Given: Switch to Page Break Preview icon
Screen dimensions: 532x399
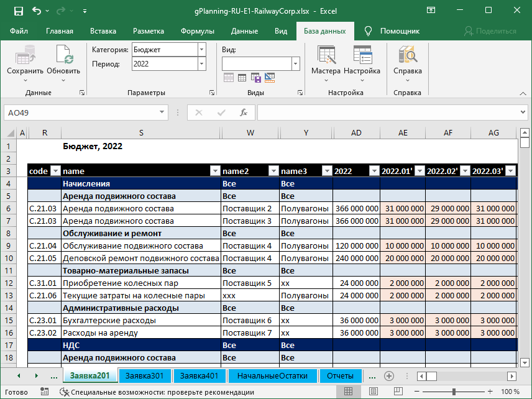Looking at the screenshot, I should 398,391.
